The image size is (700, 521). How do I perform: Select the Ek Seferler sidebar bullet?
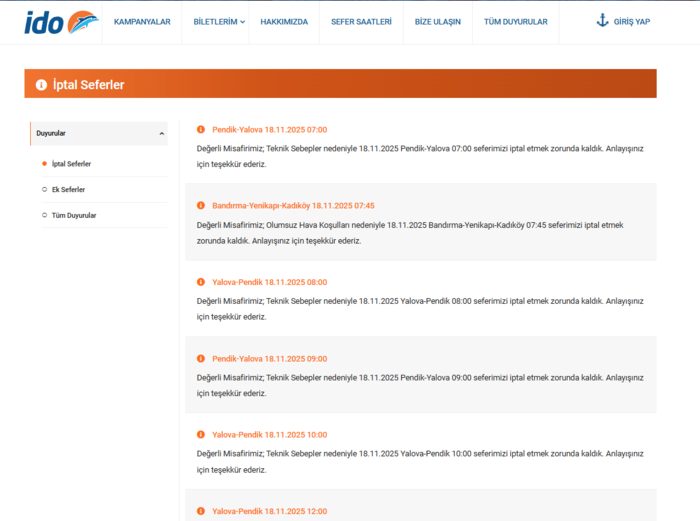(x=44, y=189)
